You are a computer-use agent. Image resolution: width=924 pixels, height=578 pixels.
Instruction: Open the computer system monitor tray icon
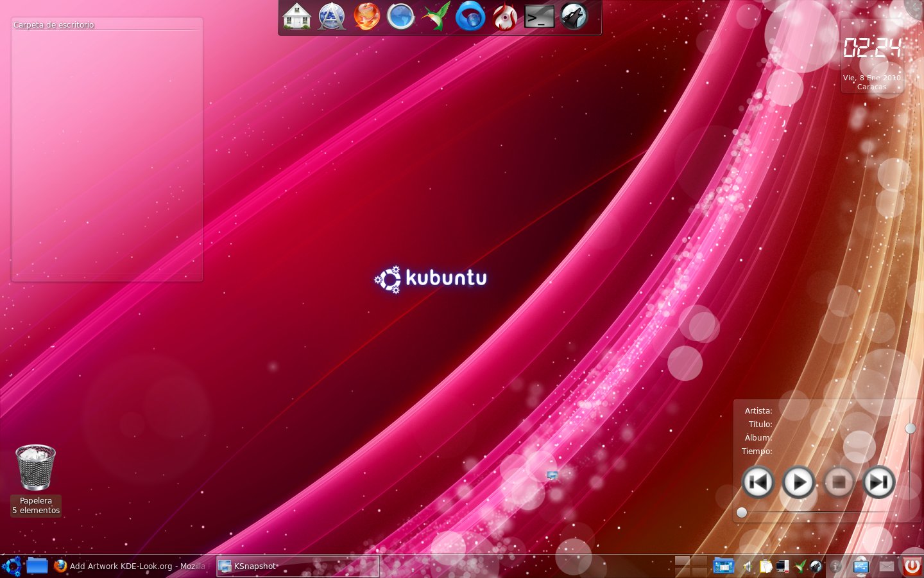(x=783, y=566)
